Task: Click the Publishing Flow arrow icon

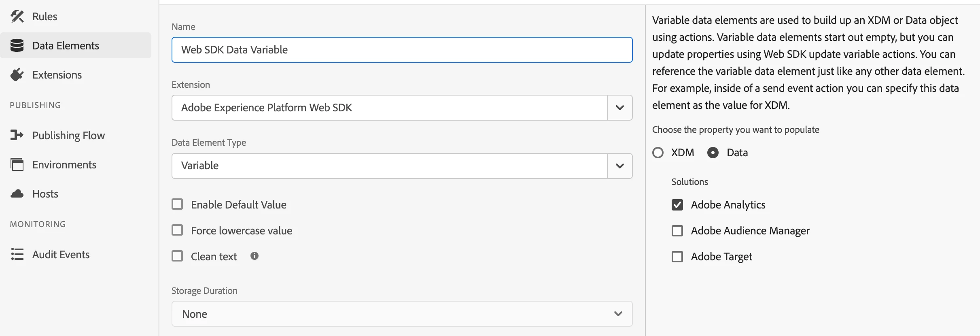Action: click(17, 135)
